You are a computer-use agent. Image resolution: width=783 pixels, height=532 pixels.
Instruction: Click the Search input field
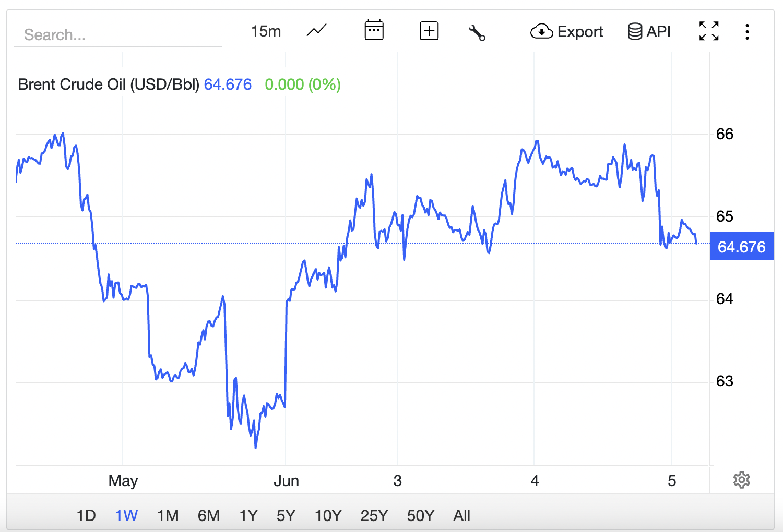point(118,35)
